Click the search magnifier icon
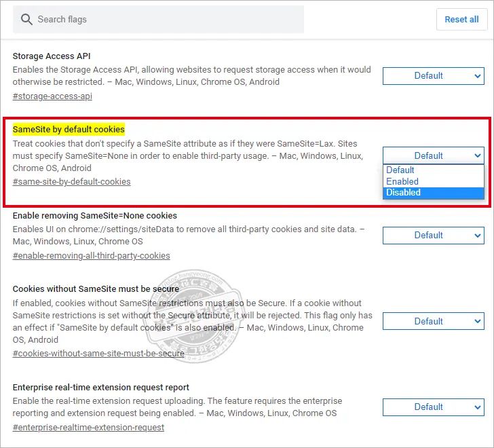Viewport: 494px width, 448px height. [x=26, y=20]
